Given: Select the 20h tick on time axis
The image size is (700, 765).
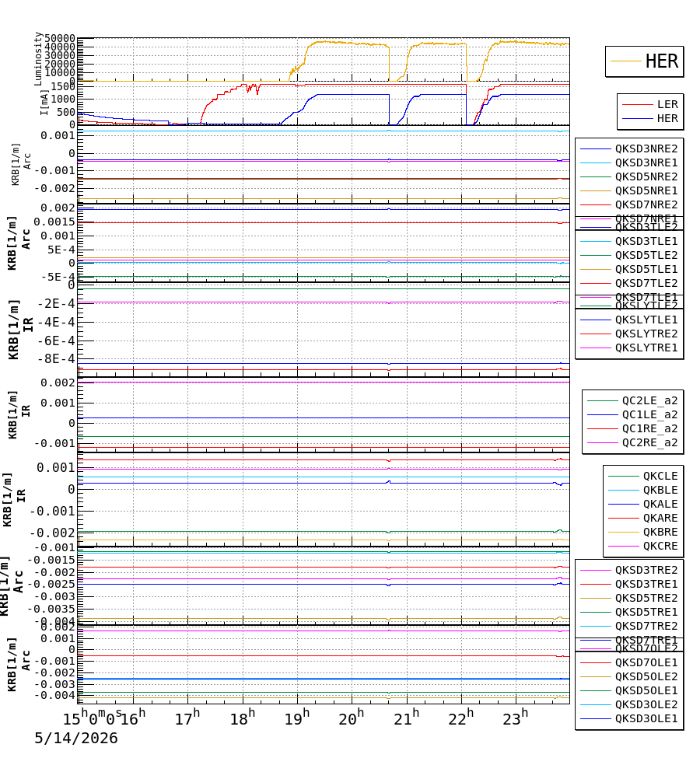Looking at the screenshot, I should (x=352, y=718).
